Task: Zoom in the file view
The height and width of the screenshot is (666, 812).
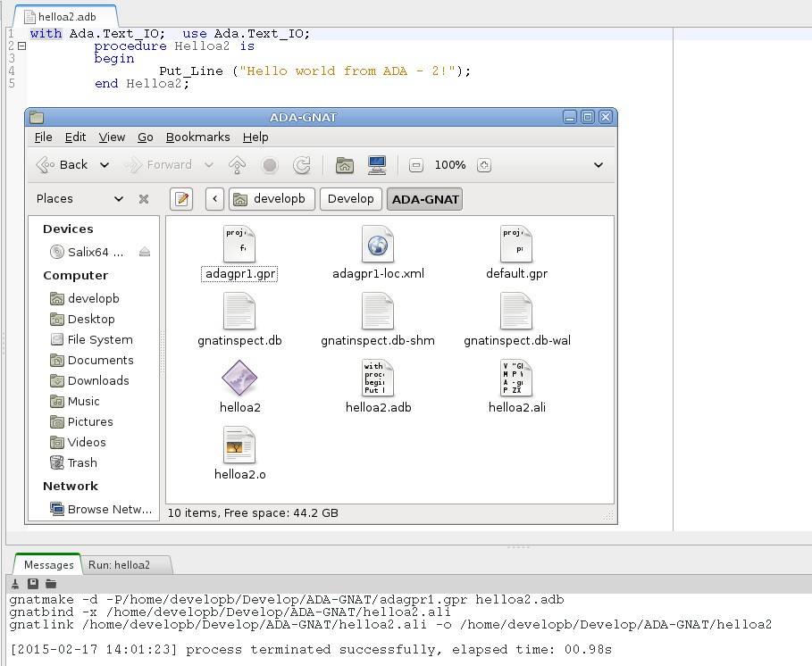Action: point(484,165)
